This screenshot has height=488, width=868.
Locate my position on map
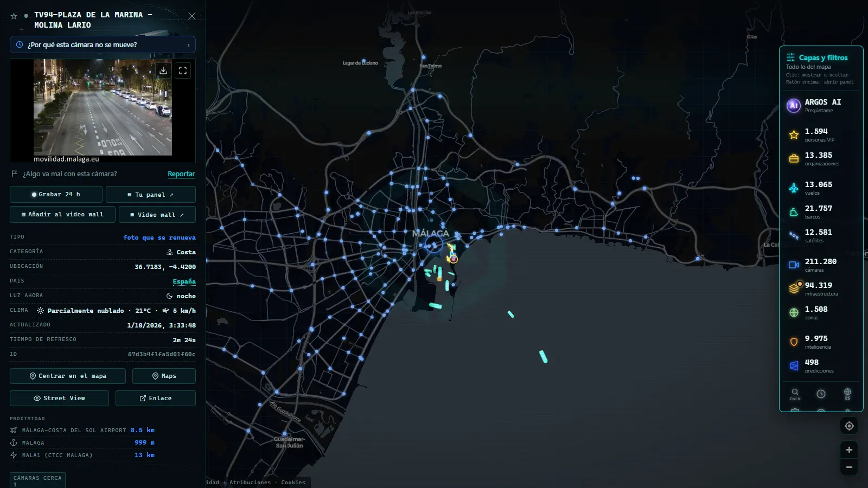pyautogui.click(x=849, y=426)
